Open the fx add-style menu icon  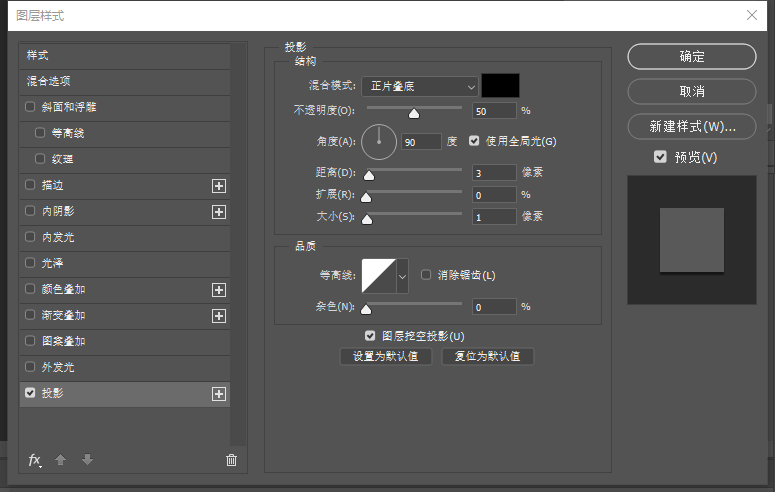34,460
